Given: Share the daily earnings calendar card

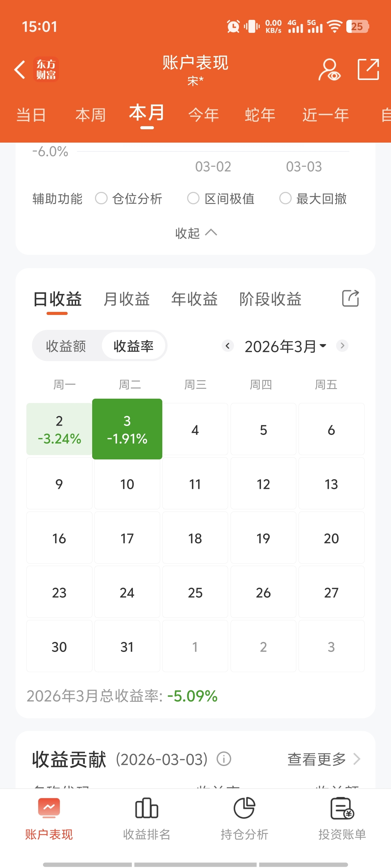Looking at the screenshot, I should pos(351,299).
